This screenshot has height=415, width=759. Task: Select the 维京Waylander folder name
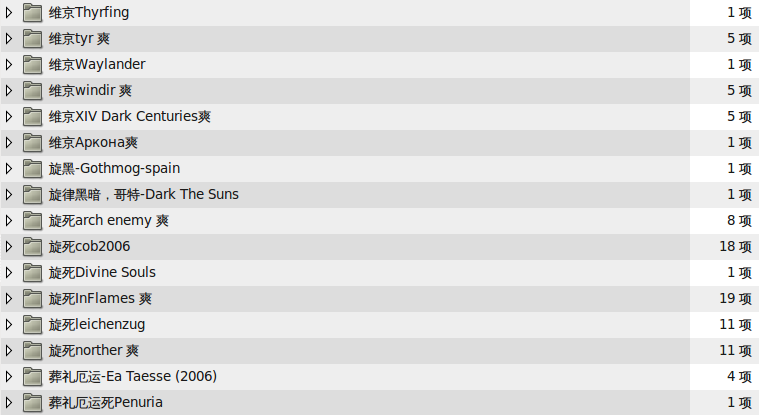click(x=97, y=64)
